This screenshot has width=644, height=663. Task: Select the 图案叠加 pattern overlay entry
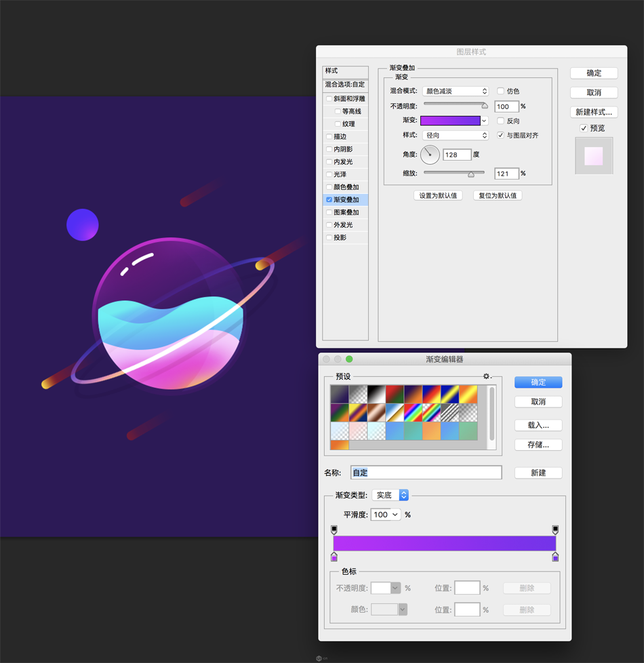click(x=345, y=212)
